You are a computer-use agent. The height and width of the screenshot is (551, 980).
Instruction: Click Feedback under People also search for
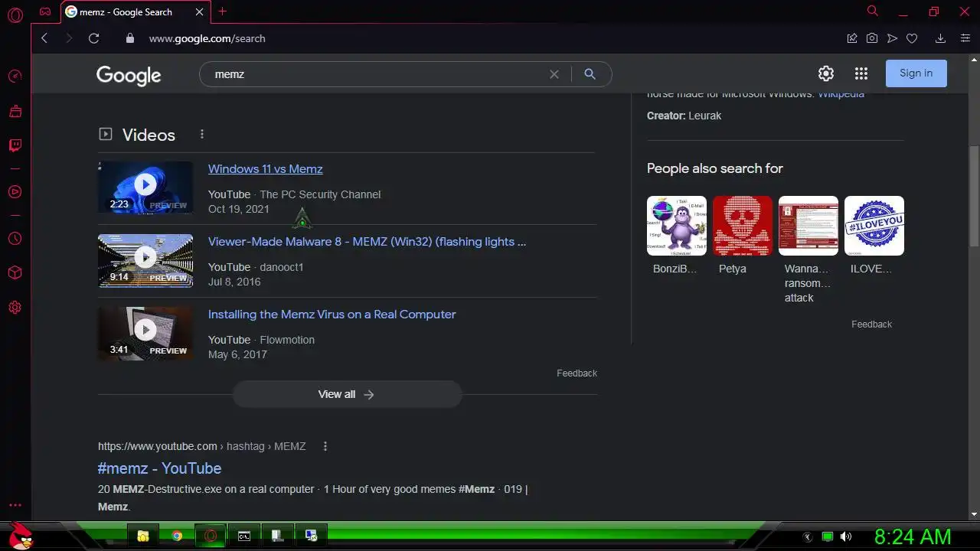tap(871, 324)
